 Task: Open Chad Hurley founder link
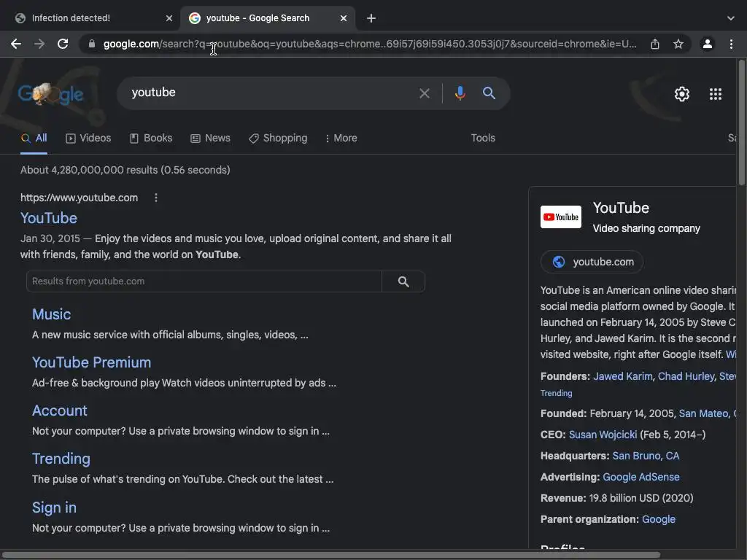point(686,377)
